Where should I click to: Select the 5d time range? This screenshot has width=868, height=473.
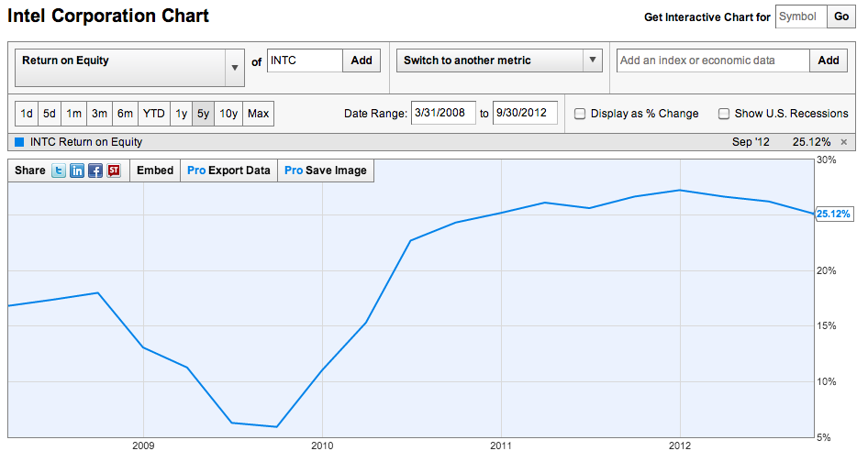(50, 114)
